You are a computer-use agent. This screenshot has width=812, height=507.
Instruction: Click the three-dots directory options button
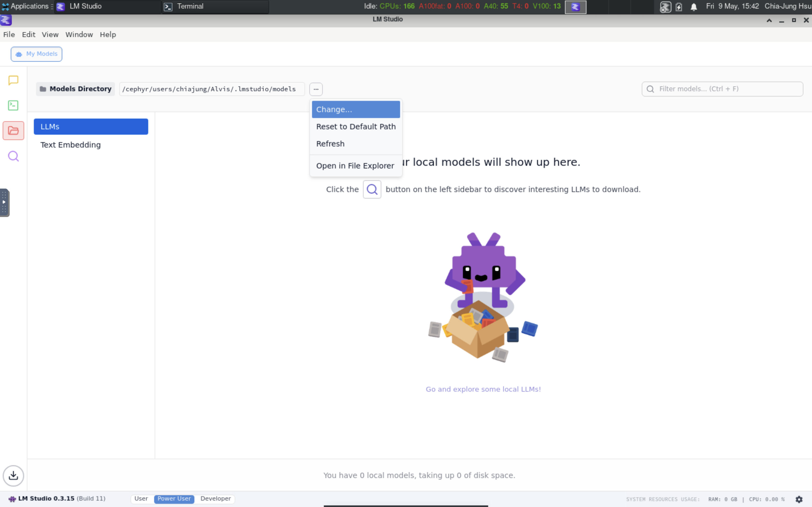[x=316, y=89]
